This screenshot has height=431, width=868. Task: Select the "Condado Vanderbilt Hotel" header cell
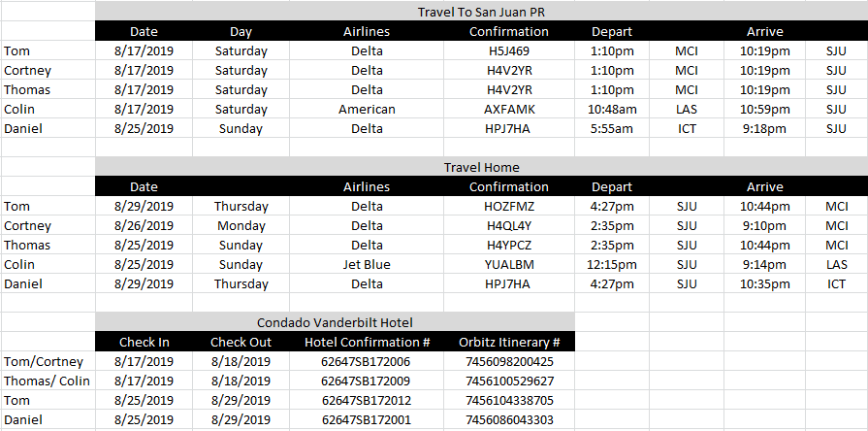pos(335,322)
